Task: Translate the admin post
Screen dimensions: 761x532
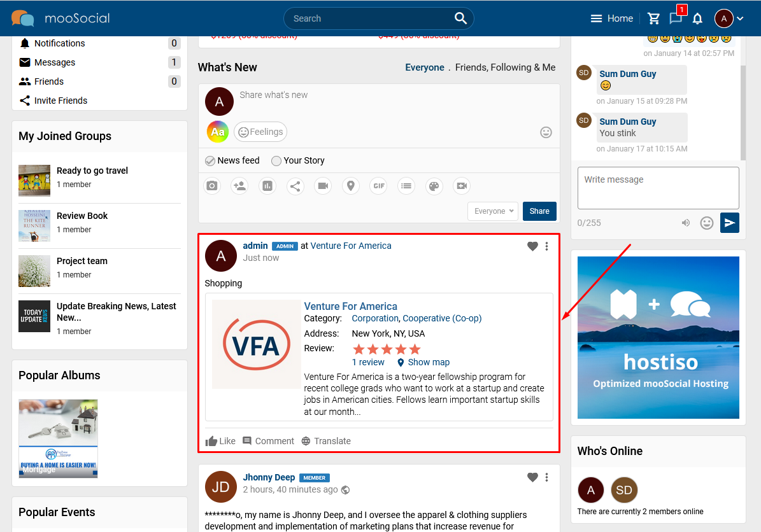Action: 326,441
